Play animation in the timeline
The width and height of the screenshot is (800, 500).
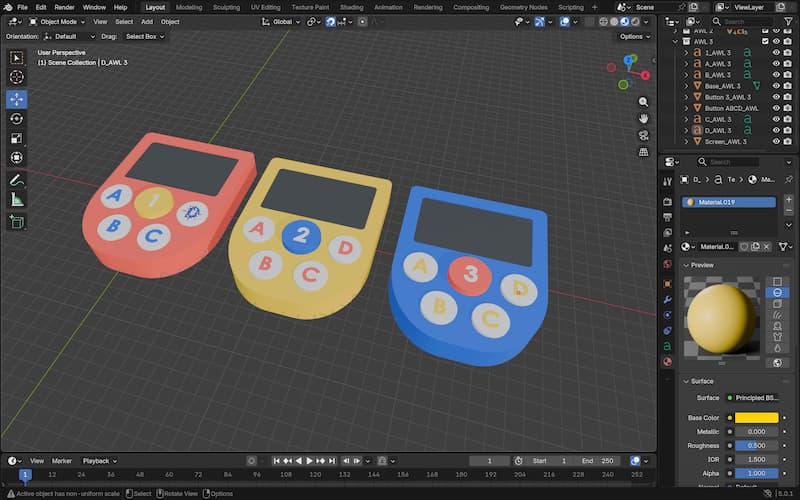pyautogui.click(x=309, y=461)
